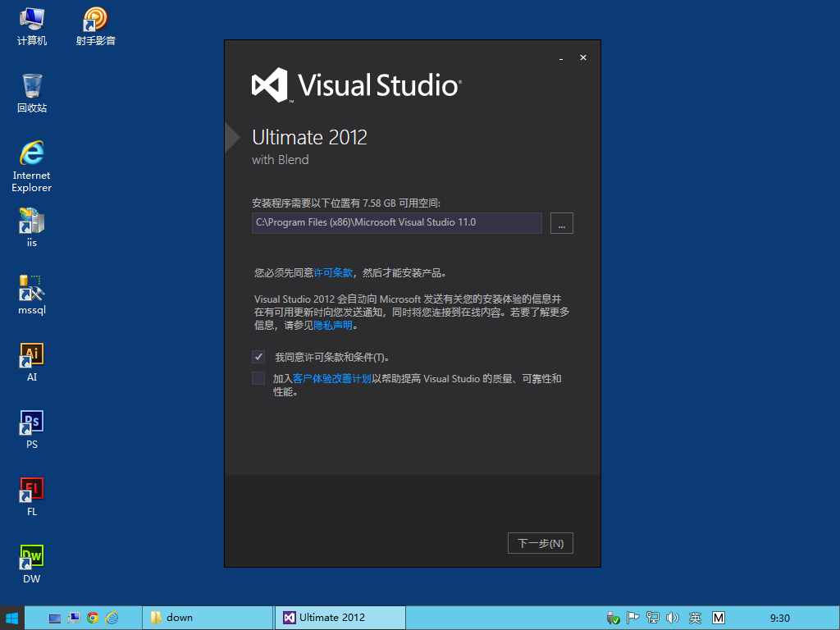Image resolution: width=840 pixels, height=630 pixels.
Task: Select the 回收站 recycle bin icon
Action: (32, 94)
